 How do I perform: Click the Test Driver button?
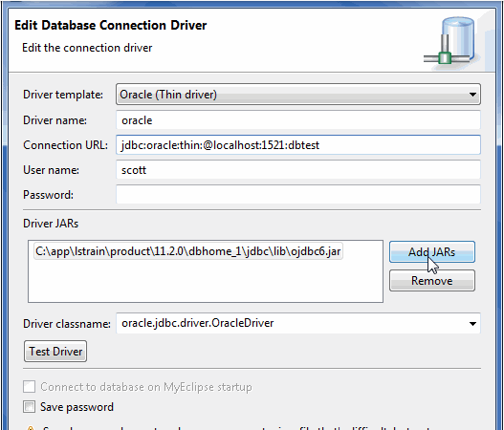click(55, 352)
